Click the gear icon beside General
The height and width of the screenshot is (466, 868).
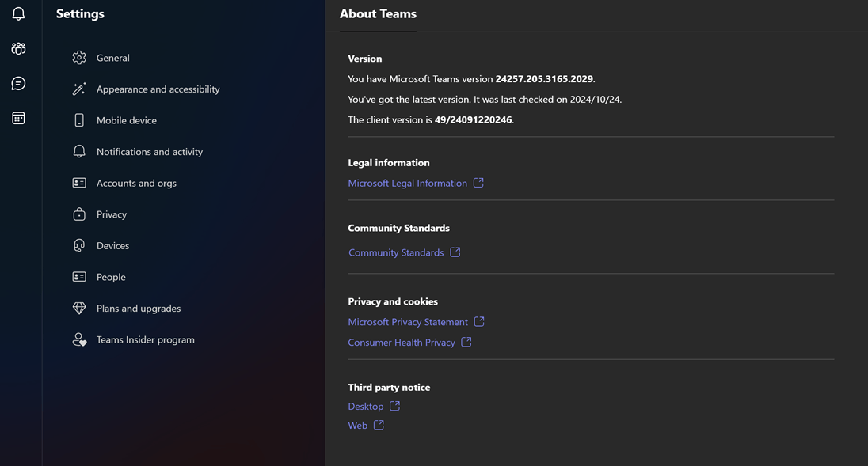pos(79,58)
